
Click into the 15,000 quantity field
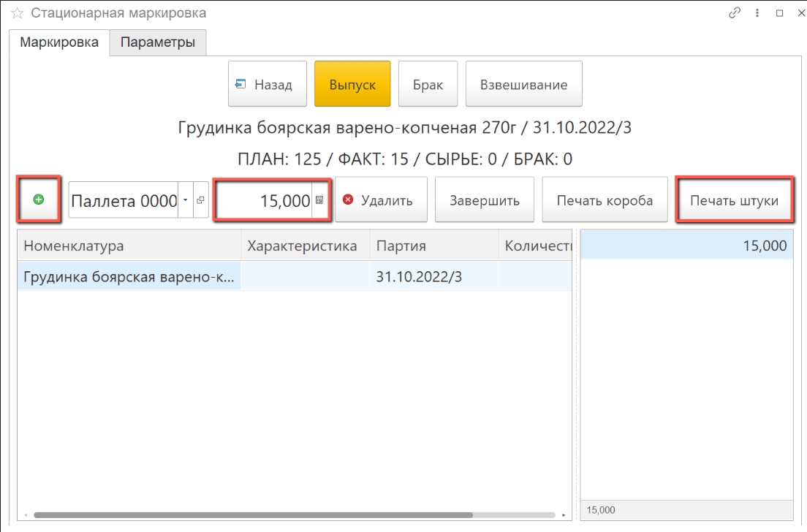[x=265, y=200]
